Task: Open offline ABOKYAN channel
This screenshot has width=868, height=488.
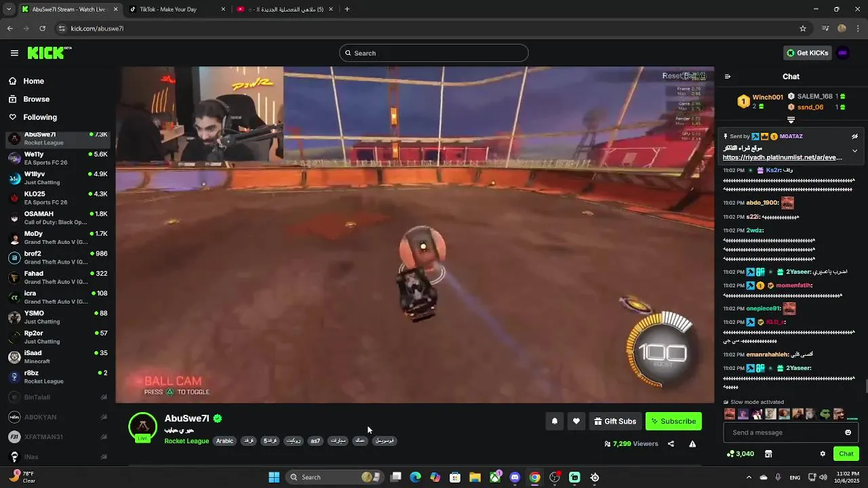Action: point(58,417)
